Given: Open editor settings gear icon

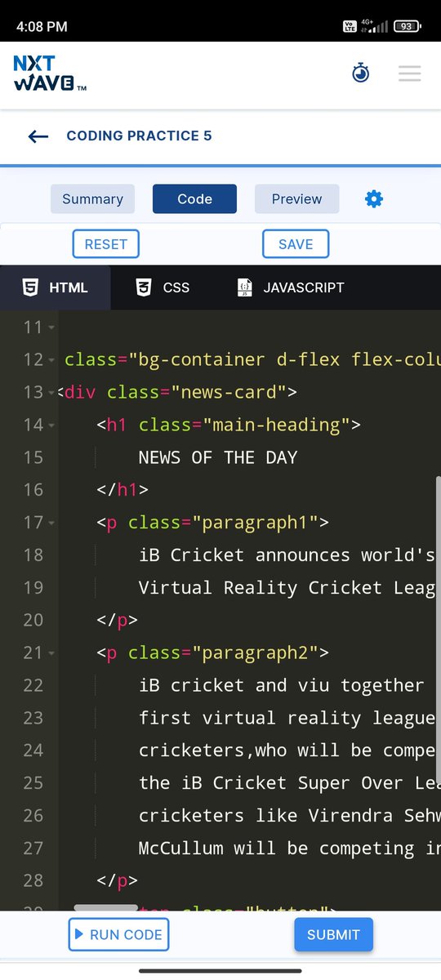Looking at the screenshot, I should pos(374,198).
